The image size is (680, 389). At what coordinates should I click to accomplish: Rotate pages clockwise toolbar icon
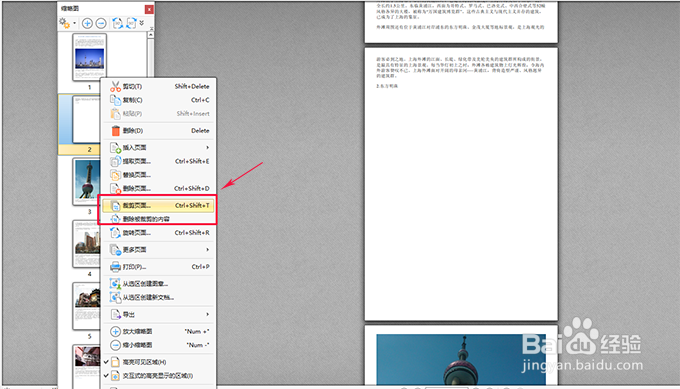(x=131, y=23)
